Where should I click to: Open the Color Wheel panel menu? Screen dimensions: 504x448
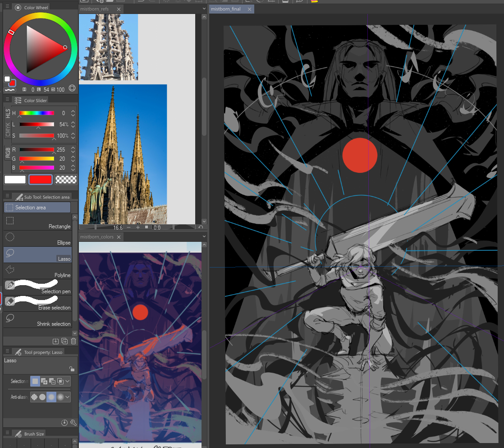point(7,7)
